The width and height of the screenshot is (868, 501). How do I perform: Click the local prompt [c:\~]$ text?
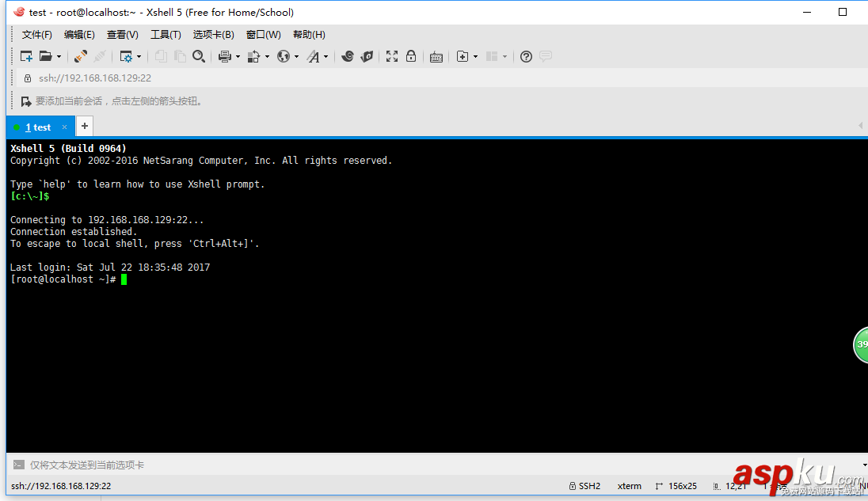(x=30, y=196)
